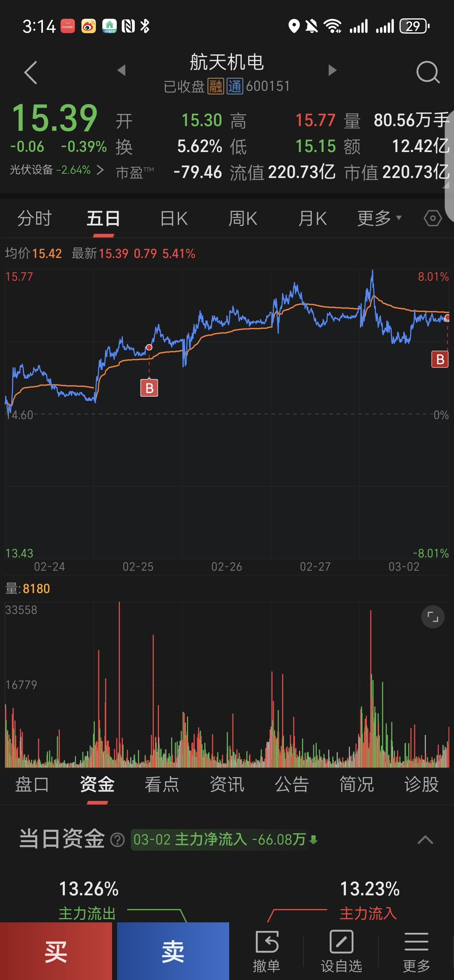This screenshot has width=454, height=980.
Task: Open the search magnifier icon
Action: pos(428,72)
